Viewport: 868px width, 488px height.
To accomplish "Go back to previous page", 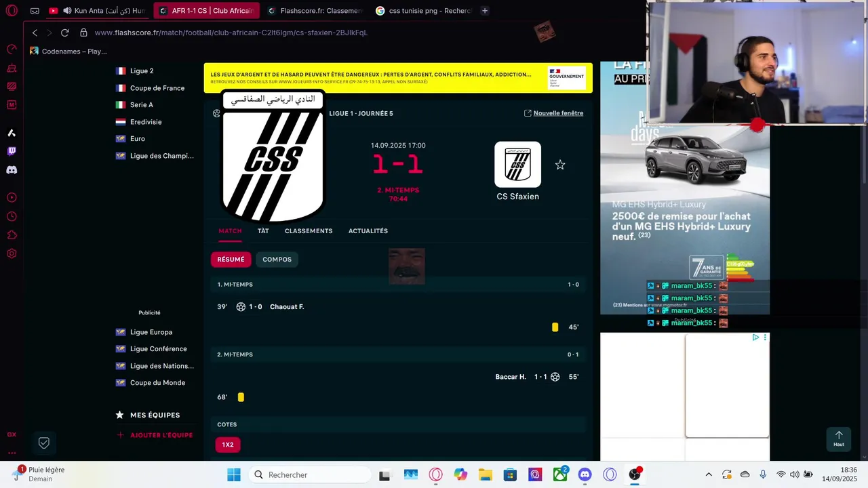I will 35,33.
